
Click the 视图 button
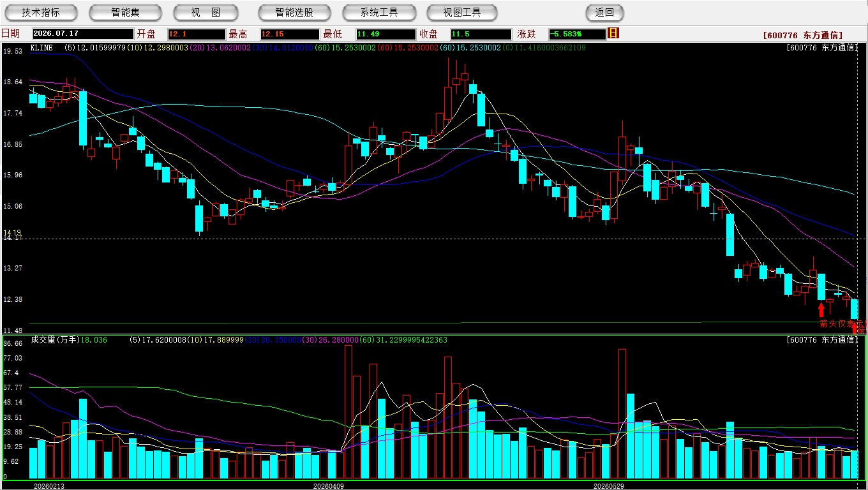206,12
